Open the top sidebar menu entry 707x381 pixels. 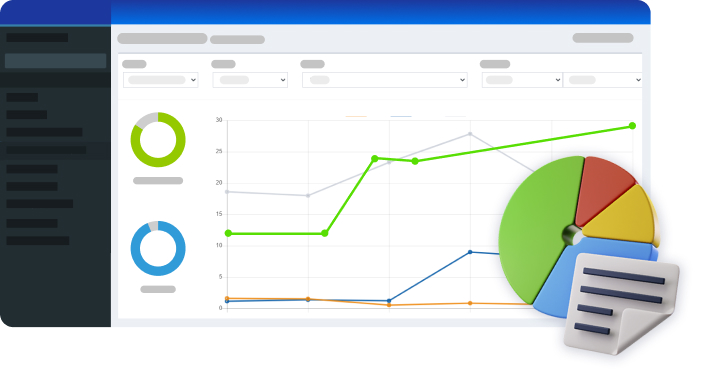[37, 37]
